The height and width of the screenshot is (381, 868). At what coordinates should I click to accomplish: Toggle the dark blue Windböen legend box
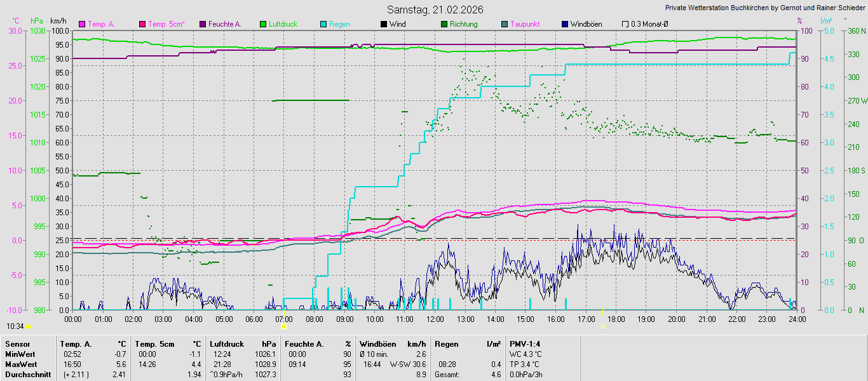(565, 24)
